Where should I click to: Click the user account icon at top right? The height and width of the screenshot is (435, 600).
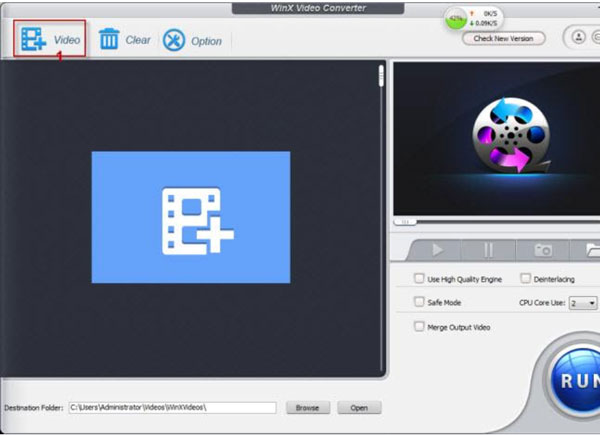[578, 37]
